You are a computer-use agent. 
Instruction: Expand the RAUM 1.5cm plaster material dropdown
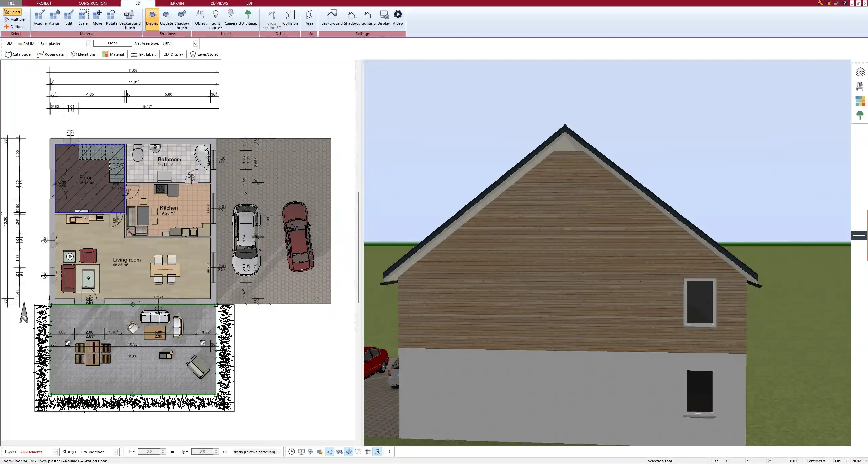pyautogui.click(x=89, y=44)
